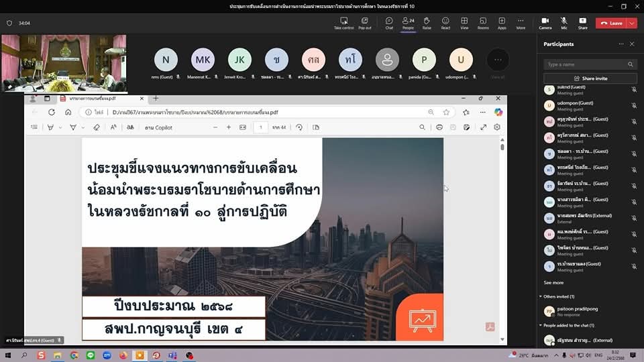Screen dimensions: 644x362
Task: Click the browser home button
Action: pos(68,112)
